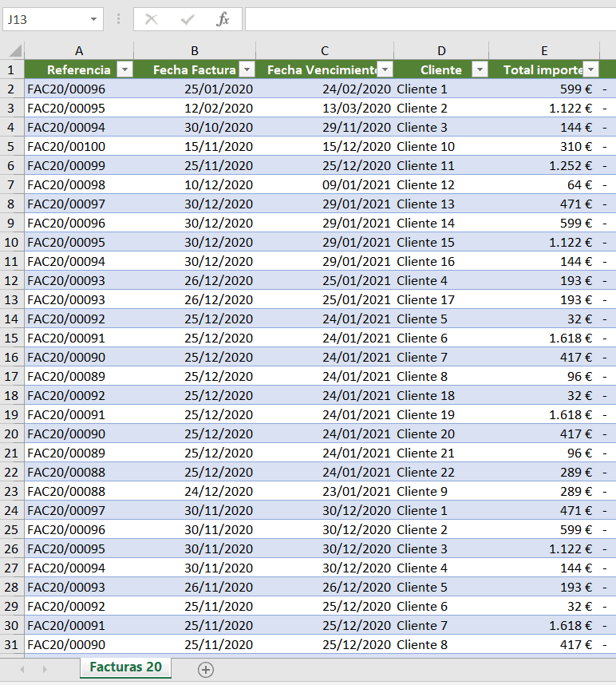Click the Cliente 12 cell
This screenshot has width=616, height=685.
(x=441, y=184)
